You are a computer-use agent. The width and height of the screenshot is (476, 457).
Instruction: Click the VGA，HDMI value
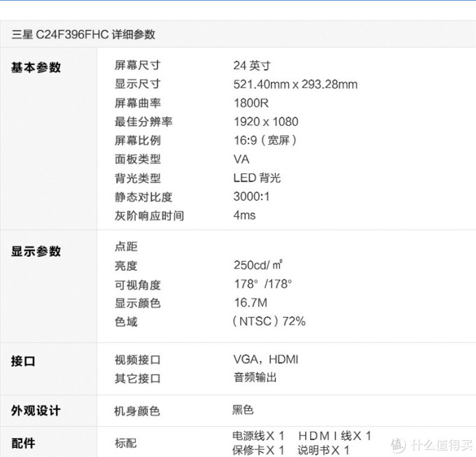pos(265,360)
